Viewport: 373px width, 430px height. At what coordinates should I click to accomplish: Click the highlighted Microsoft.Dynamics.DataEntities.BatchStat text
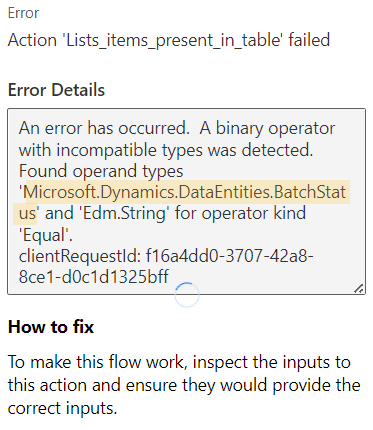click(185, 192)
